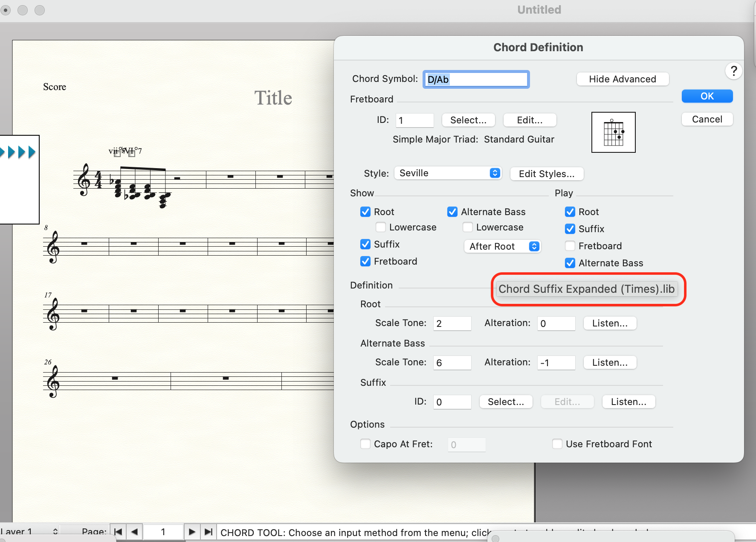Toggle Show Suffix checkbox

pos(365,244)
